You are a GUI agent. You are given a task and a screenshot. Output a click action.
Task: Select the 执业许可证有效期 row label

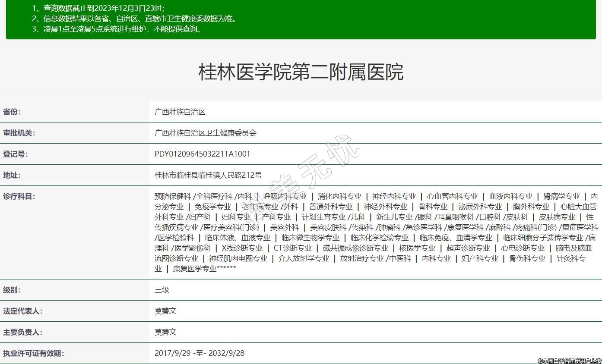(x=34, y=353)
